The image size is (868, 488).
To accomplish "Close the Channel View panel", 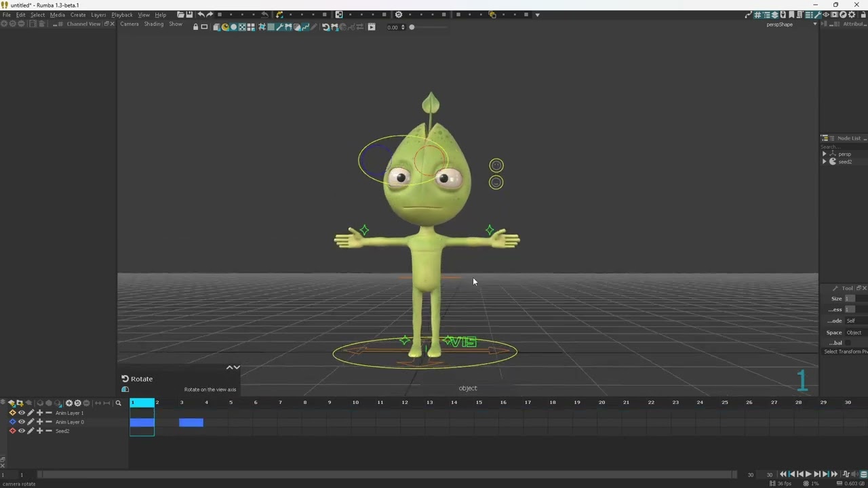I will click(x=113, y=24).
